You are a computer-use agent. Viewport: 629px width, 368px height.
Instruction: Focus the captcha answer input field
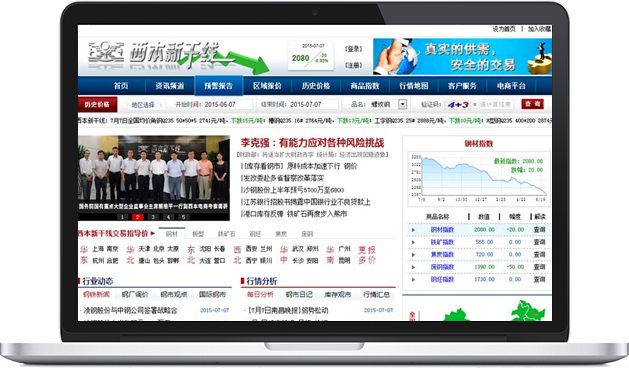(496, 104)
